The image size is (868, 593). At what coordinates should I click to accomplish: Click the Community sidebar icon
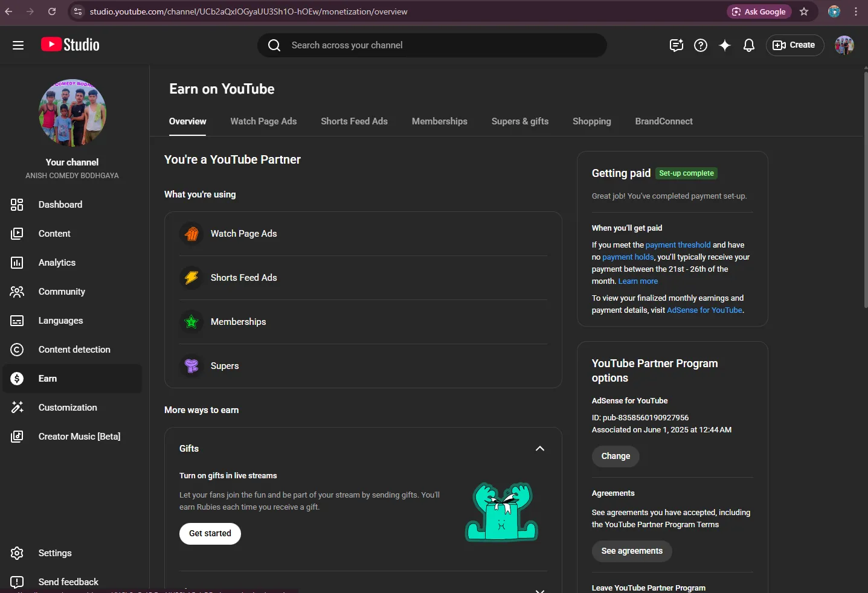(17, 292)
